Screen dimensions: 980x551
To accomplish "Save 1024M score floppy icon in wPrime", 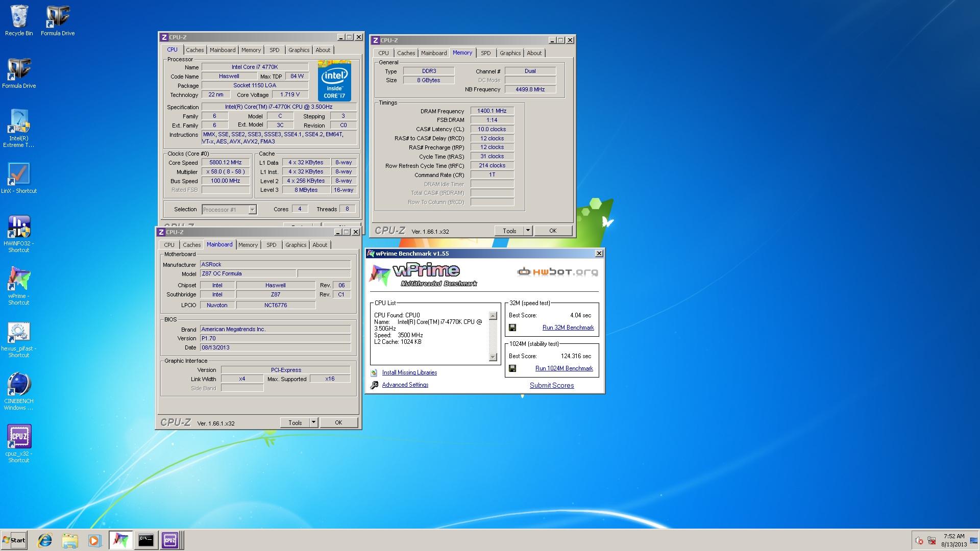I will (512, 368).
